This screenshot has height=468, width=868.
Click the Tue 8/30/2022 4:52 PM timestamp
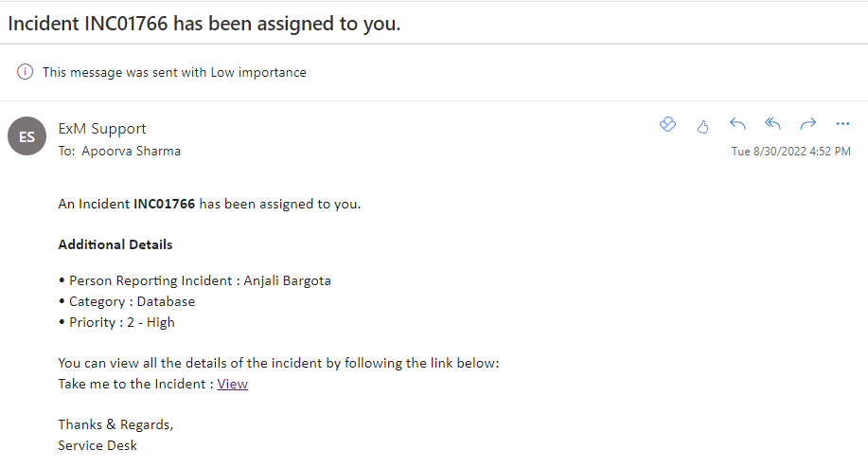pos(790,152)
